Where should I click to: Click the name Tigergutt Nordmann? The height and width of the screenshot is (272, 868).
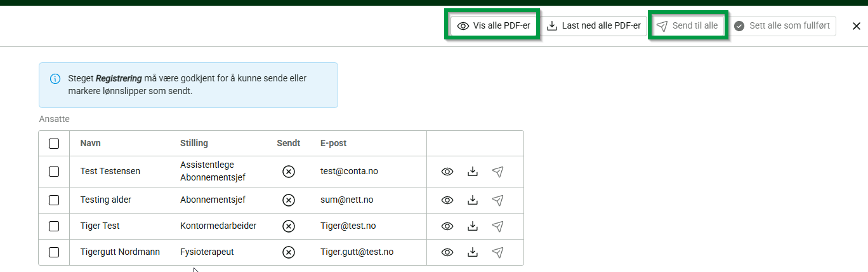(120, 252)
